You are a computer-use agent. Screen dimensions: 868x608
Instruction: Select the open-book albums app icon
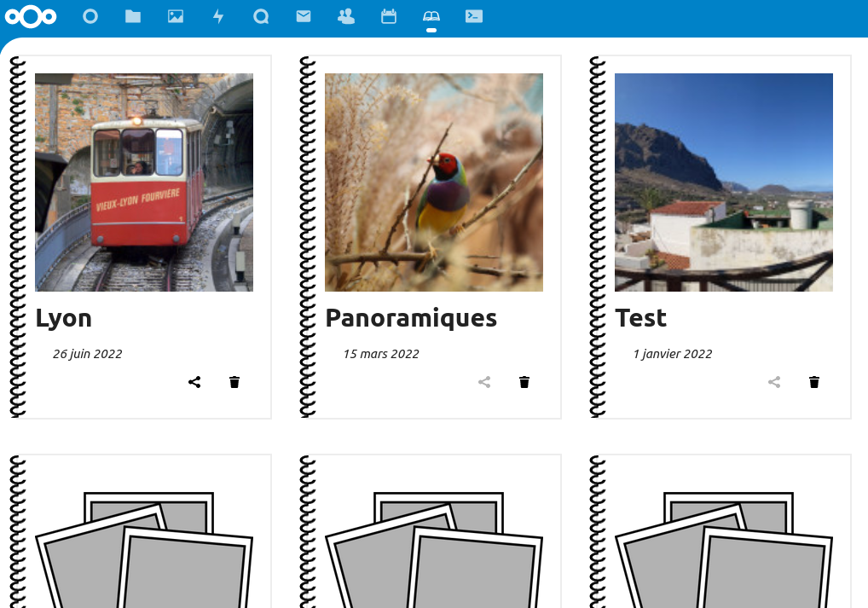point(431,16)
